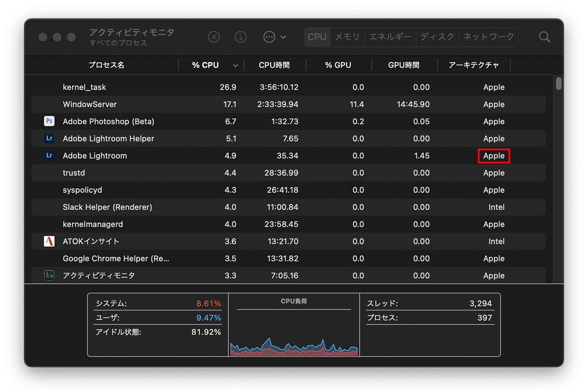Sort by the プロセス名 column header
Image resolution: width=588 pixels, height=392 pixels.
pyautogui.click(x=106, y=65)
